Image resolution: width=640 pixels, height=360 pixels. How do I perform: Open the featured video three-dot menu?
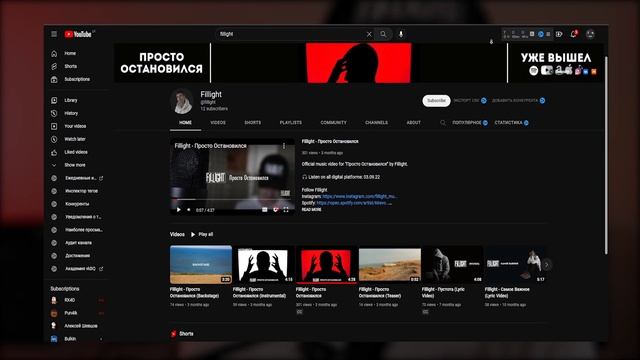click(284, 146)
